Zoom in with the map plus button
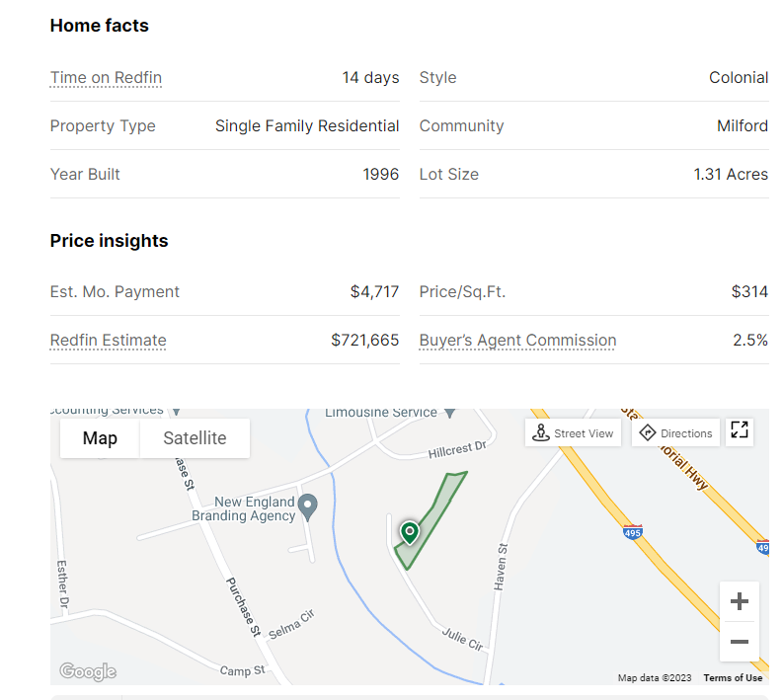The height and width of the screenshot is (700, 783). pyautogui.click(x=739, y=601)
